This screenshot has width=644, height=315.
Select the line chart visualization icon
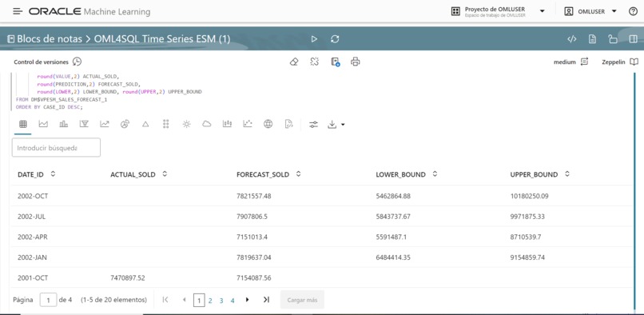pos(105,124)
